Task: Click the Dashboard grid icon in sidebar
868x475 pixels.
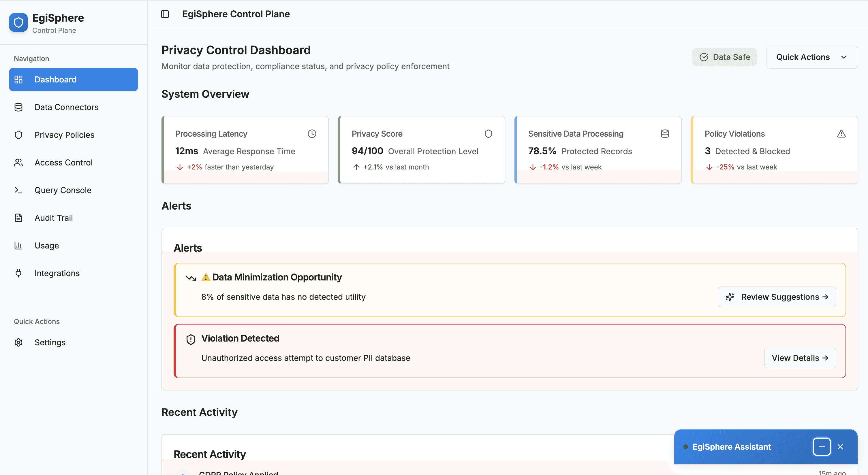Action: pos(18,80)
